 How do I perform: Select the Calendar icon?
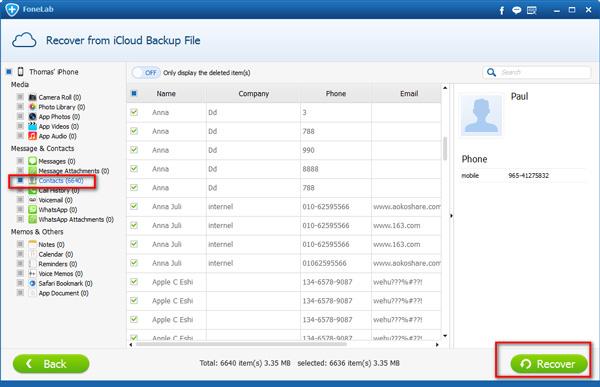point(33,254)
